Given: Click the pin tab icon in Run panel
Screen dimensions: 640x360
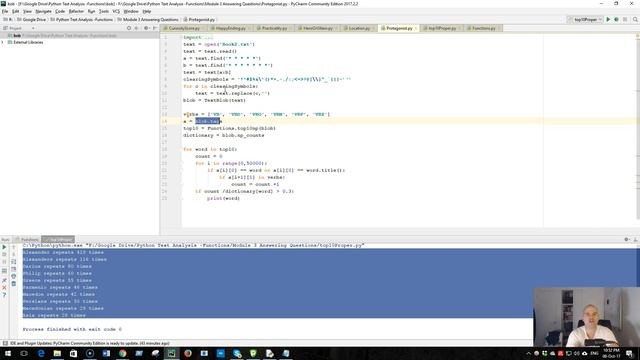Looking at the screenshot, I should [4, 280].
